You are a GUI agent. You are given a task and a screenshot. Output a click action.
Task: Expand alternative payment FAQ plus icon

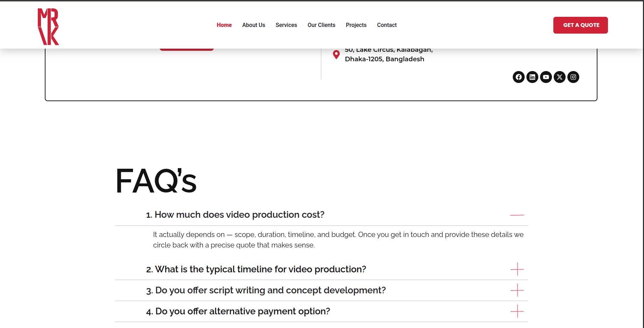tap(517, 311)
